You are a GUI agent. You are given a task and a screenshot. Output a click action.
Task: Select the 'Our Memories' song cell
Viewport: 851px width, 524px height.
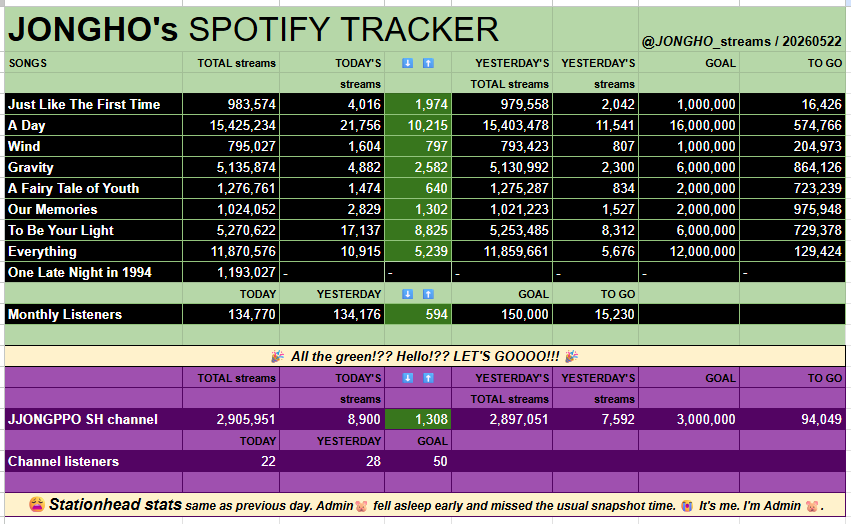(93, 209)
